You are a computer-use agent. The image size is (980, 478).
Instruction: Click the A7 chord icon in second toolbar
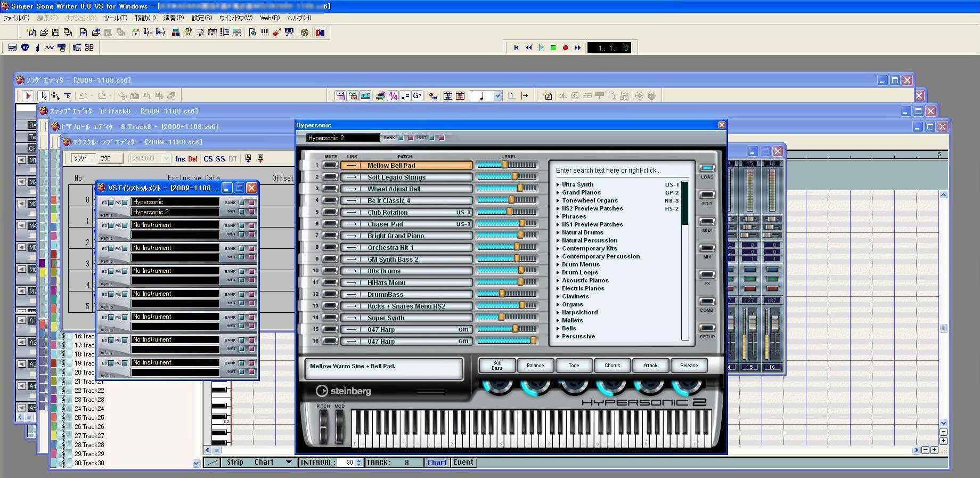[25, 47]
